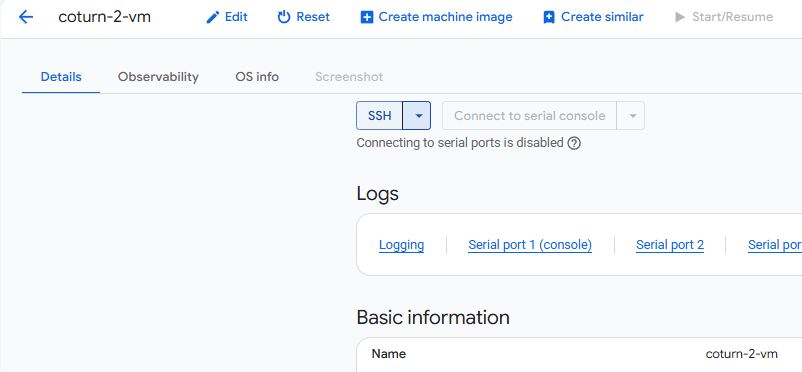Click the greyed-out Start/Resume button
The image size is (802, 372).
(x=724, y=17)
